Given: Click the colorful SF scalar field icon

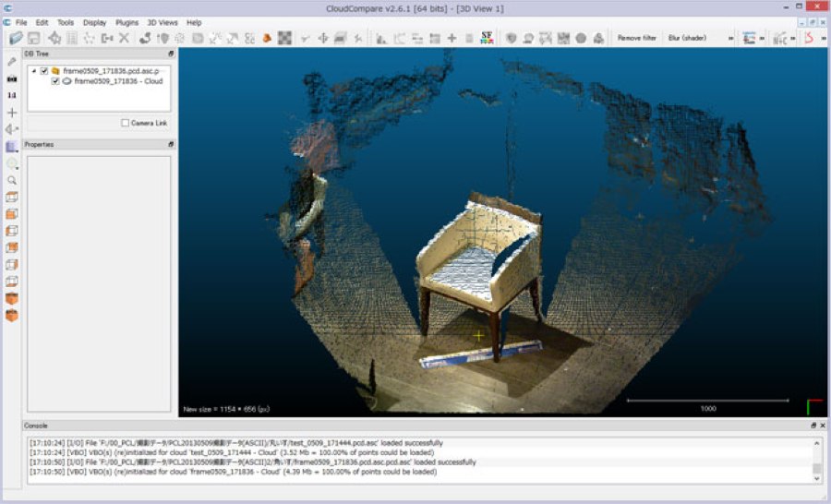Looking at the screenshot, I should pyautogui.click(x=487, y=38).
